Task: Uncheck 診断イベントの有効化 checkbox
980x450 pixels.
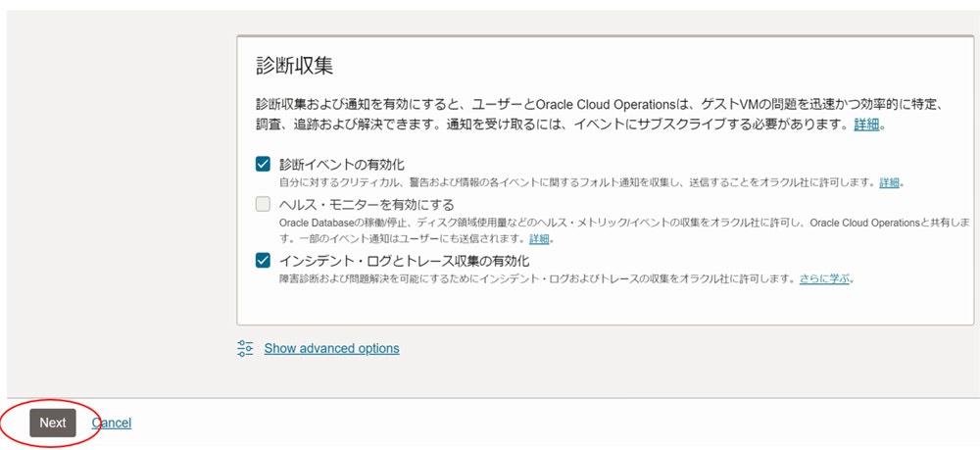Action: pos(263,165)
